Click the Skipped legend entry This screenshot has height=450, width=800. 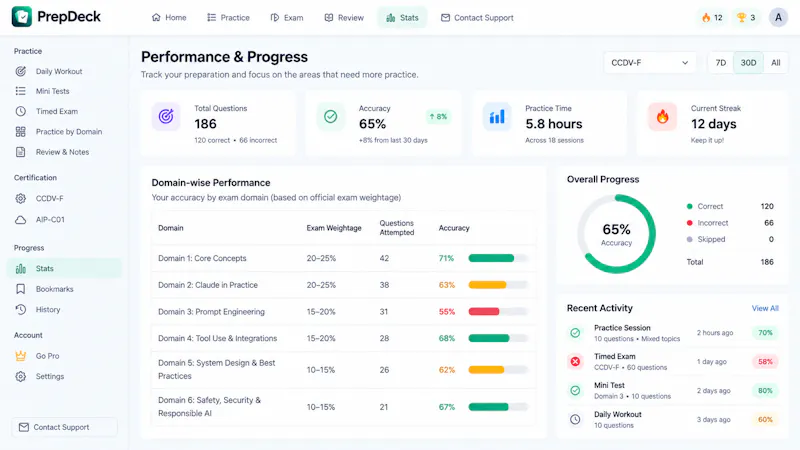(x=730, y=239)
